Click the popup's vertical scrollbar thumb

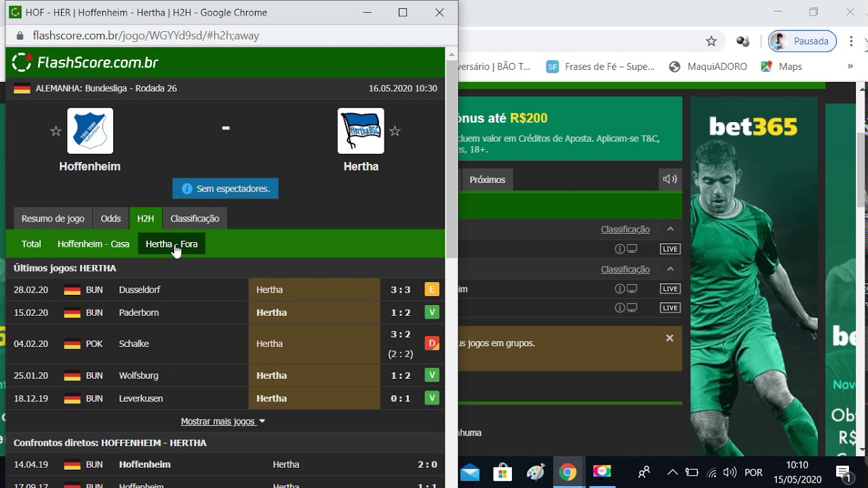coord(452,158)
